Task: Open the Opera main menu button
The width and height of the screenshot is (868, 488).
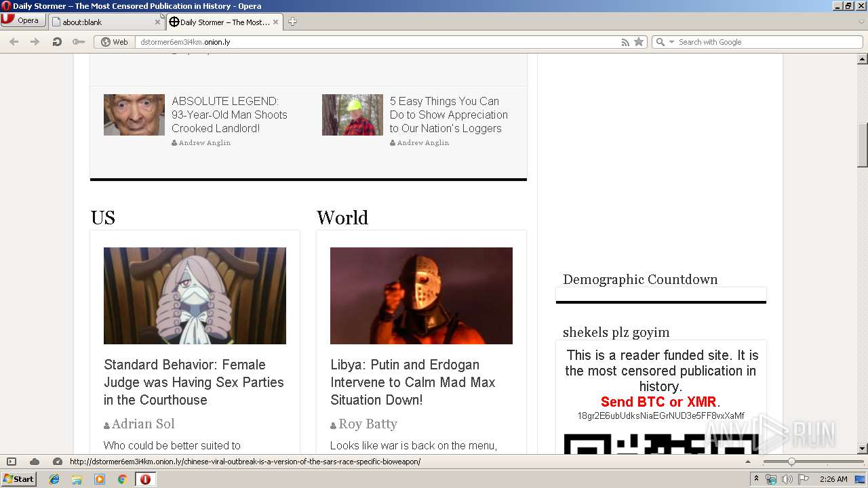Action: point(23,20)
